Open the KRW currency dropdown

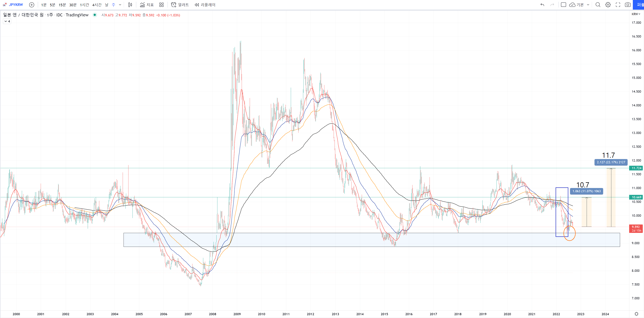click(636, 14)
